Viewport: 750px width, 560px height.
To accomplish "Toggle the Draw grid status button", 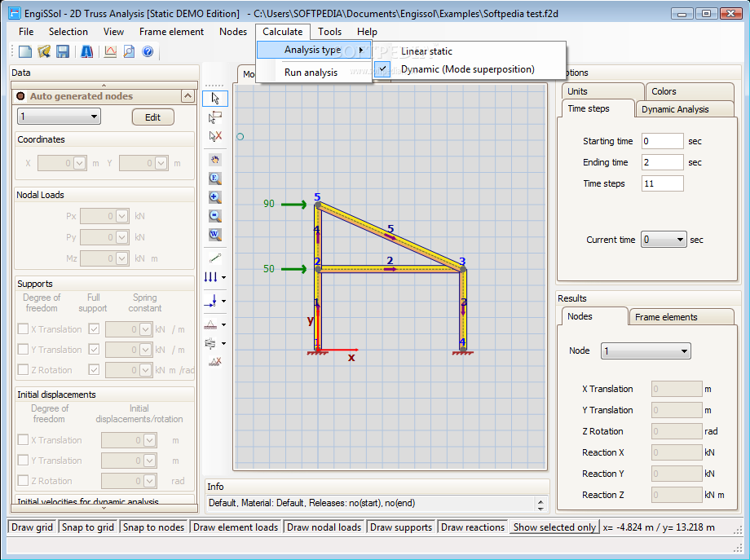I will coord(32,527).
